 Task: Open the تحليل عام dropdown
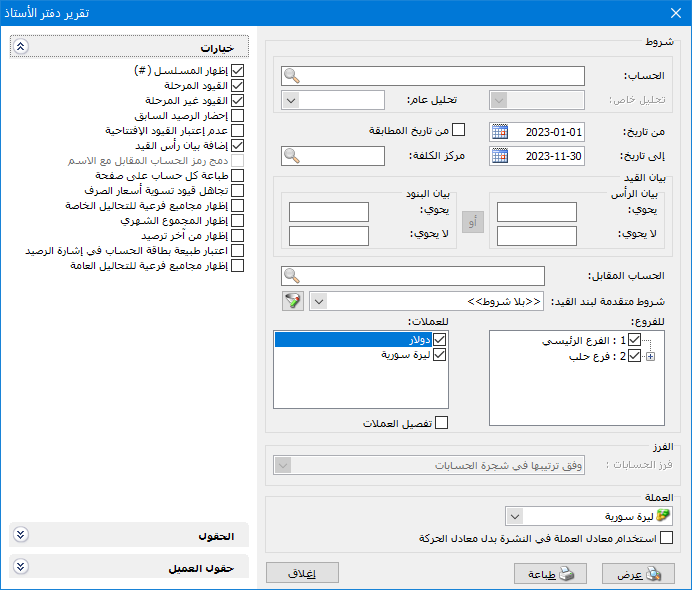[x=291, y=100]
